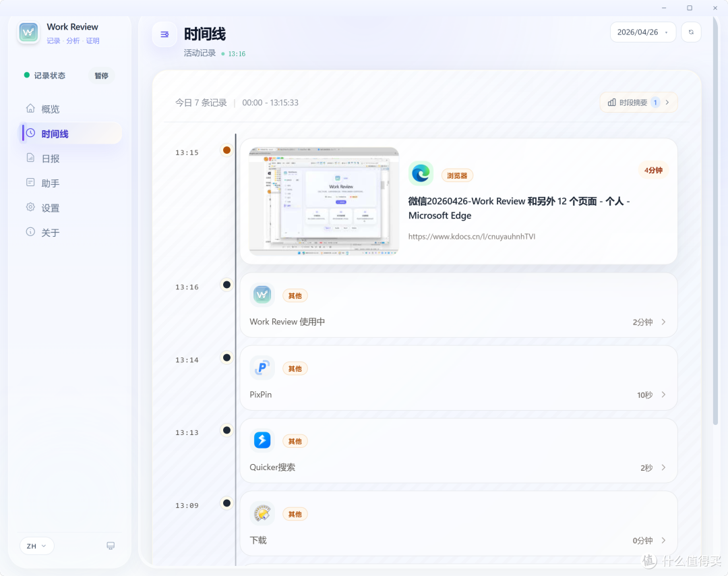
Task: Click the PixPin app icon
Action: tap(262, 368)
